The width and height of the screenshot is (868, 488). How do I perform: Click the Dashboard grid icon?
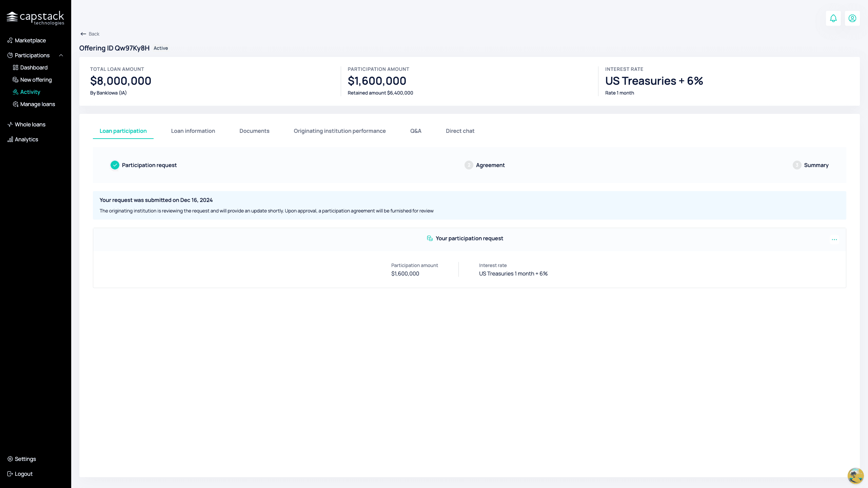click(x=15, y=67)
